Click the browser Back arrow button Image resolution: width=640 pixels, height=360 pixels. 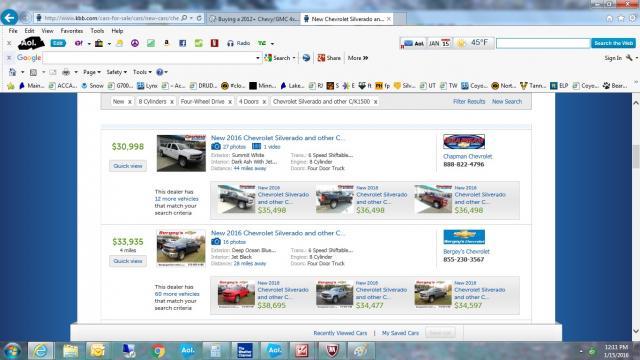(9, 18)
